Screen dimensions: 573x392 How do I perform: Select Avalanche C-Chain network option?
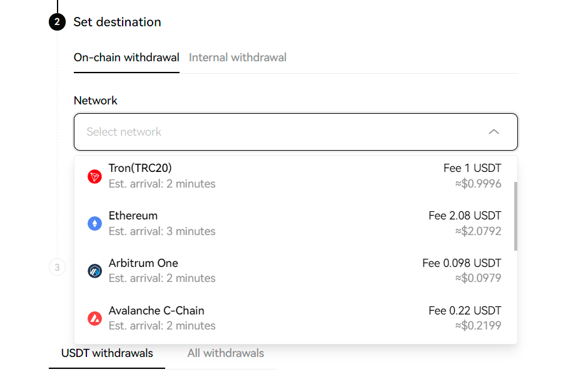[x=156, y=311]
